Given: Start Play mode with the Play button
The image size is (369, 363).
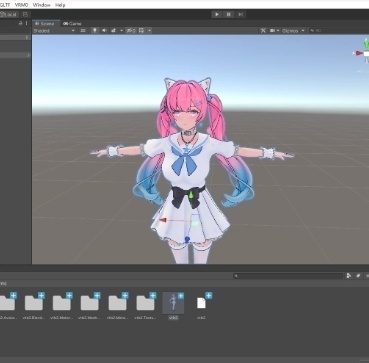Looking at the screenshot, I should [217, 14].
